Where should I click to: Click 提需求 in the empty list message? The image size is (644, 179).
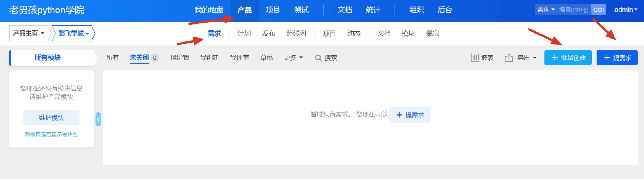(x=409, y=115)
